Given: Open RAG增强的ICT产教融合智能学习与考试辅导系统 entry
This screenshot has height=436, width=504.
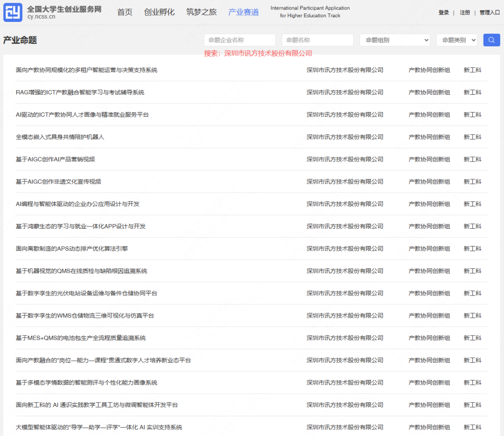Looking at the screenshot, I should pyautogui.click(x=80, y=92).
